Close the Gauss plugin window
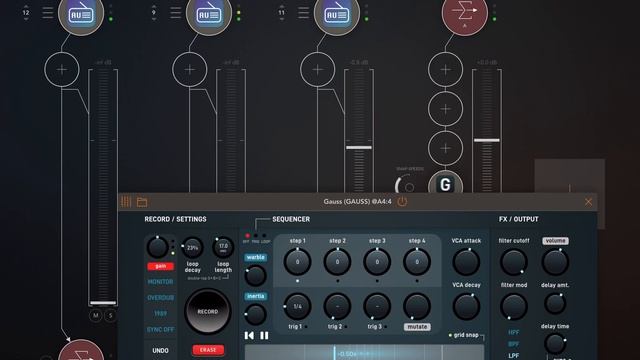This screenshot has height=360, width=640. click(588, 202)
